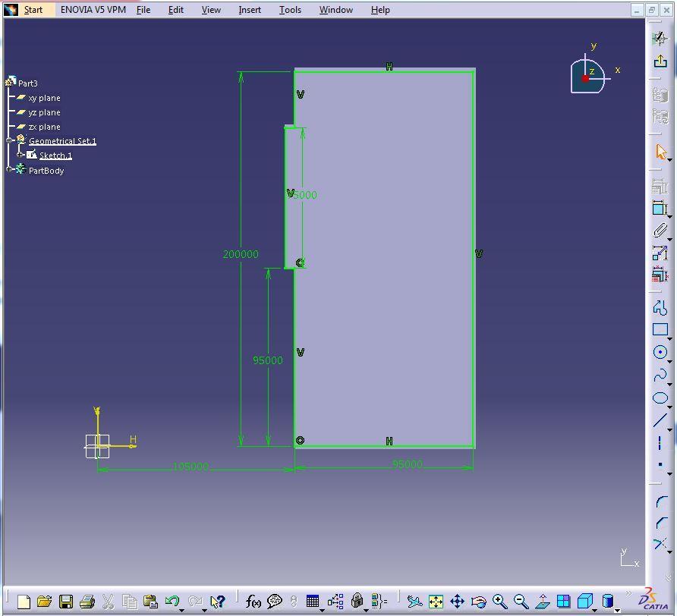The image size is (677, 616).
Task: Click the Open file folder icon
Action: coord(44,601)
